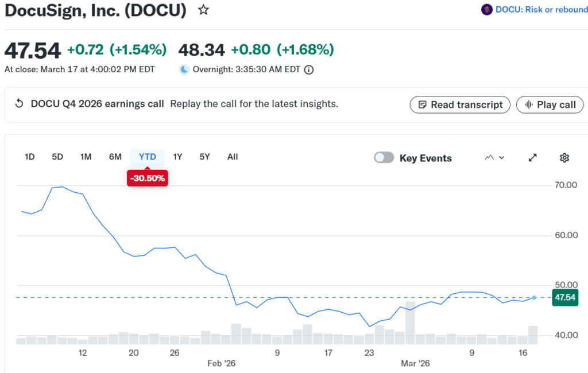Switch chart to 6M range
This screenshot has height=373, width=588.
click(x=115, y=157)
